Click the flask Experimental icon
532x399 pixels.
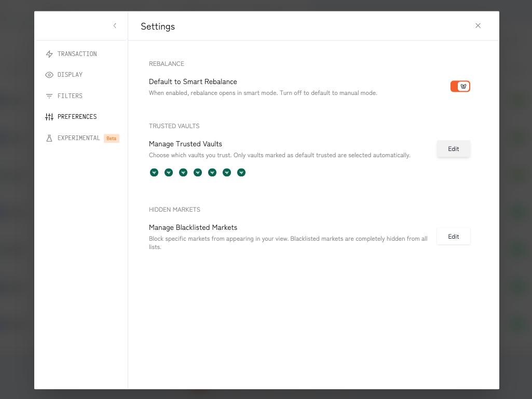(x=49, y=138)
